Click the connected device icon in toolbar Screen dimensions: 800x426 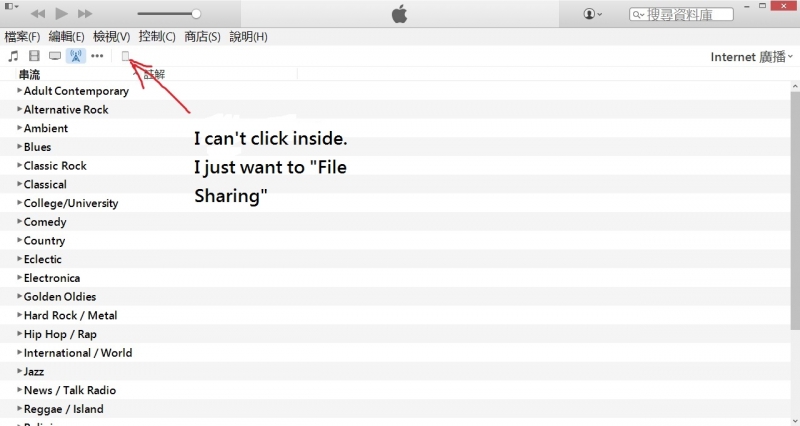tap(126, 56)
